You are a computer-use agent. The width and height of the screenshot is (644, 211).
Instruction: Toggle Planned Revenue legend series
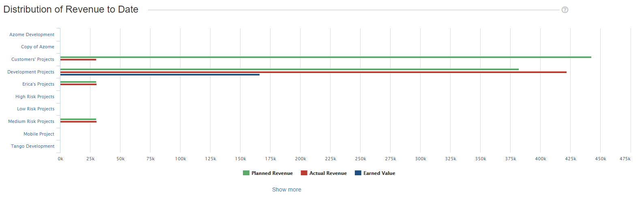click(x=272, y=173)
